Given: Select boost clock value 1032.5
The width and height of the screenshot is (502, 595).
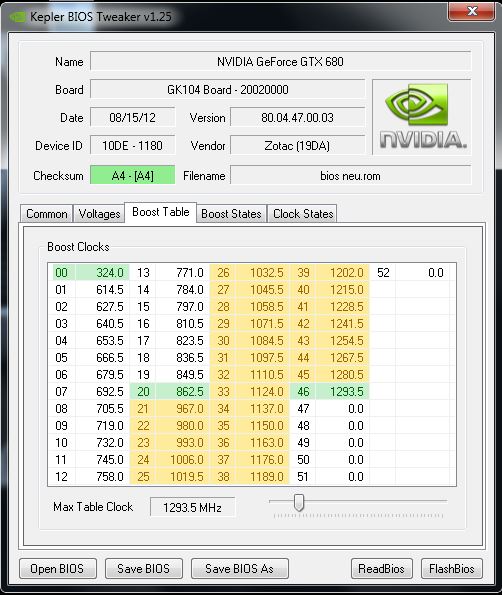Looking at the screenshot, I should pyautogui.click(x=263, y=272).
